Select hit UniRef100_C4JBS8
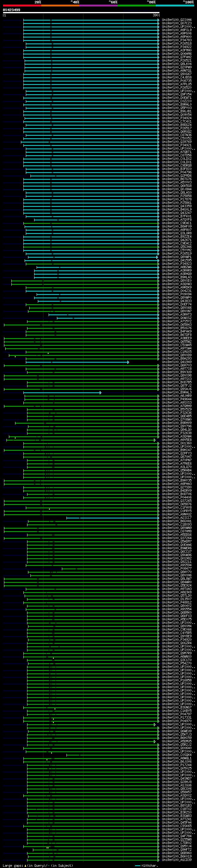Viewport: 197px width, 868px height. point(177,77)
